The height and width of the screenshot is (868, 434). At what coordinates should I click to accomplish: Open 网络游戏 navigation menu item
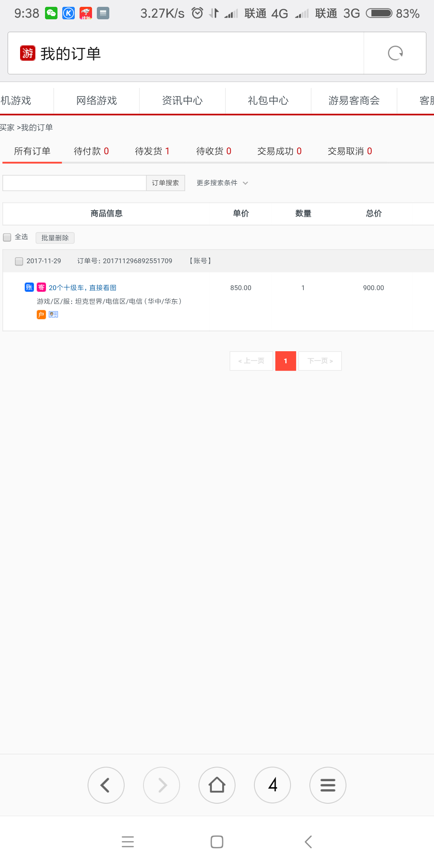(96, 100)
